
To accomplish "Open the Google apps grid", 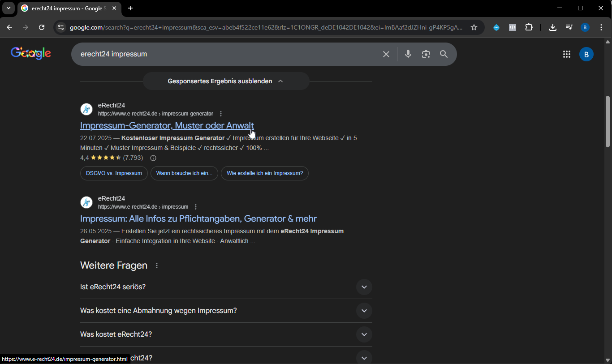I will coord(567,54).
